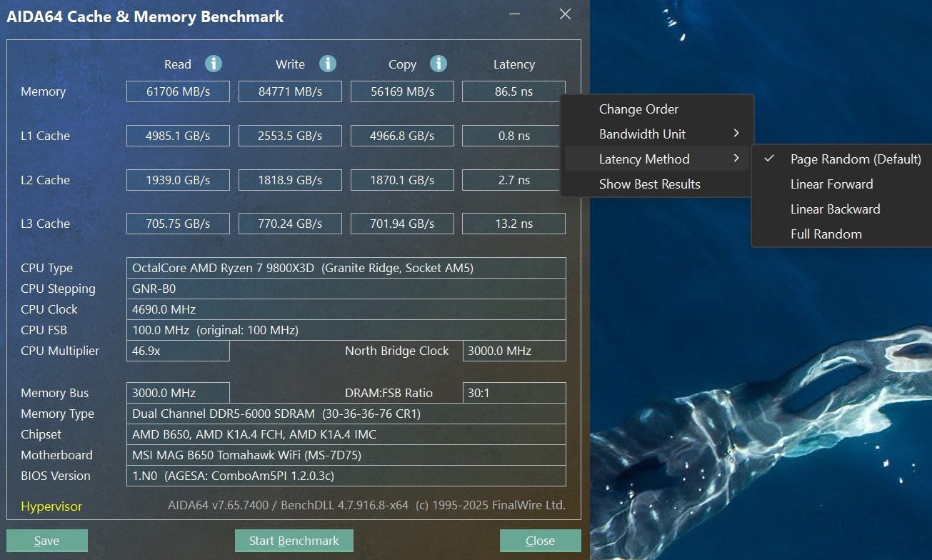Click the L3 latency value 13.2 ns
The image size is (932, 560).
[514, 224]
